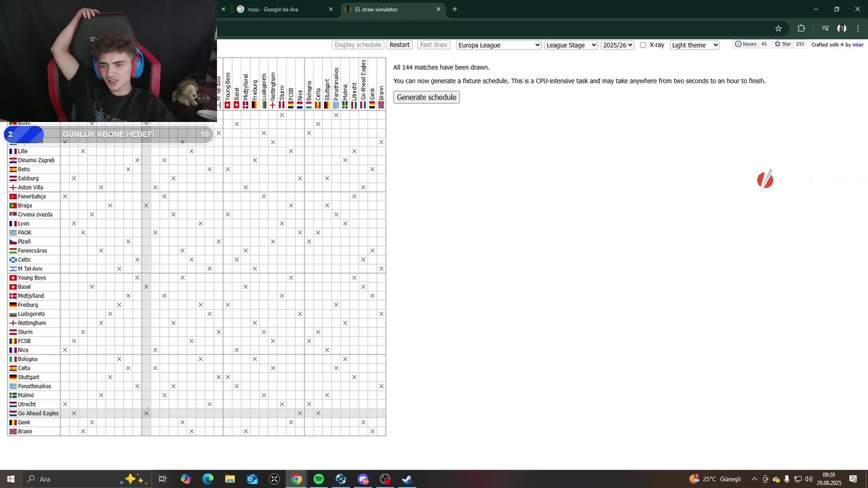The image size is (868, 488).
Task: Click the Stuttgart row label
Action: pos(28,378)
